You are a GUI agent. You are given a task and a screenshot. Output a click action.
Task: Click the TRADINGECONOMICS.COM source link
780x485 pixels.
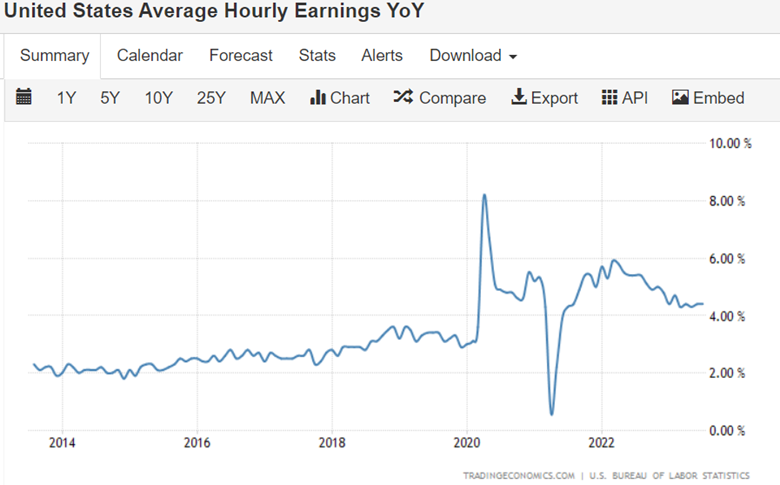click(519, 476)
